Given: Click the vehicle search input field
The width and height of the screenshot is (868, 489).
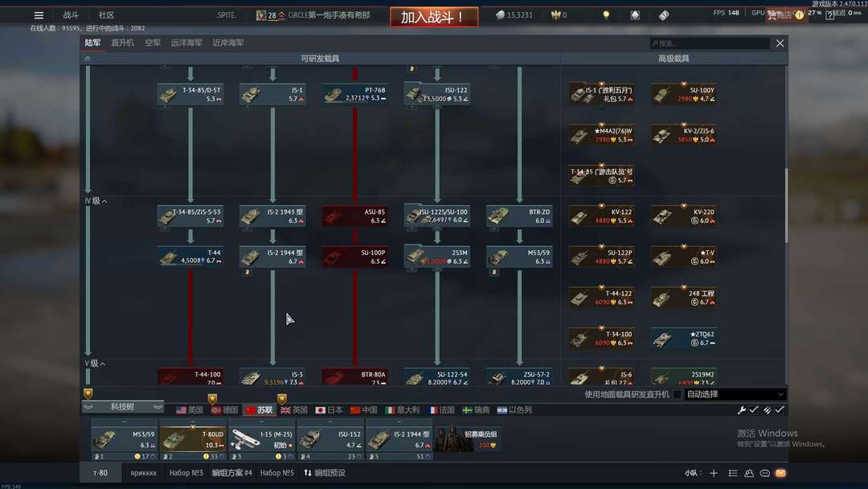Looking at the screenshot, I should point(709,43).
